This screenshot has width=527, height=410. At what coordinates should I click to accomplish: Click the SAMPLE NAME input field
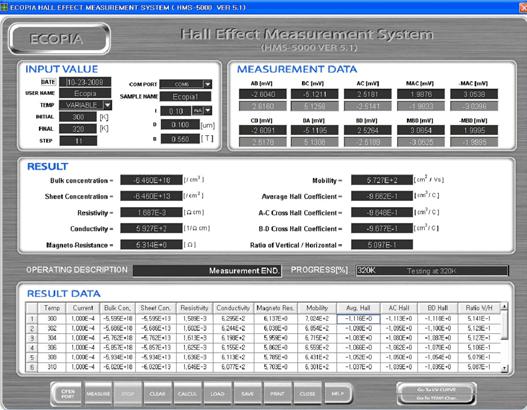pyautogui.click(x=186, y=97)
